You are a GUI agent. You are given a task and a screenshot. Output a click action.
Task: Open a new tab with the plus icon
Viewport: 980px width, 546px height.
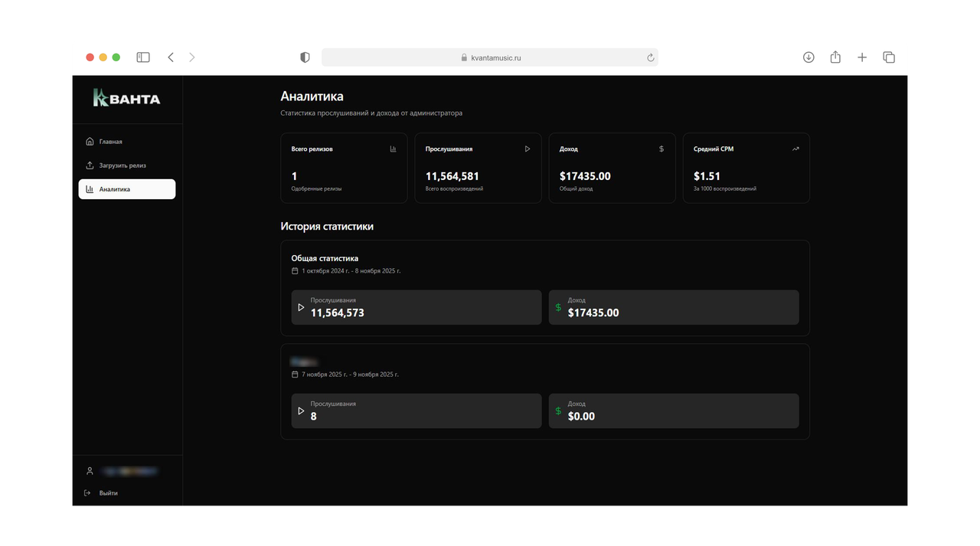coord(862,57)
